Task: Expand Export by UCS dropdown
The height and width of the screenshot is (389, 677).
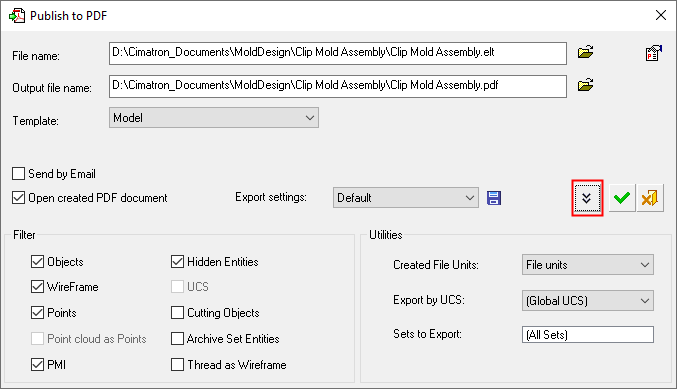Action: pyautogui.click(x=588, y=300)
